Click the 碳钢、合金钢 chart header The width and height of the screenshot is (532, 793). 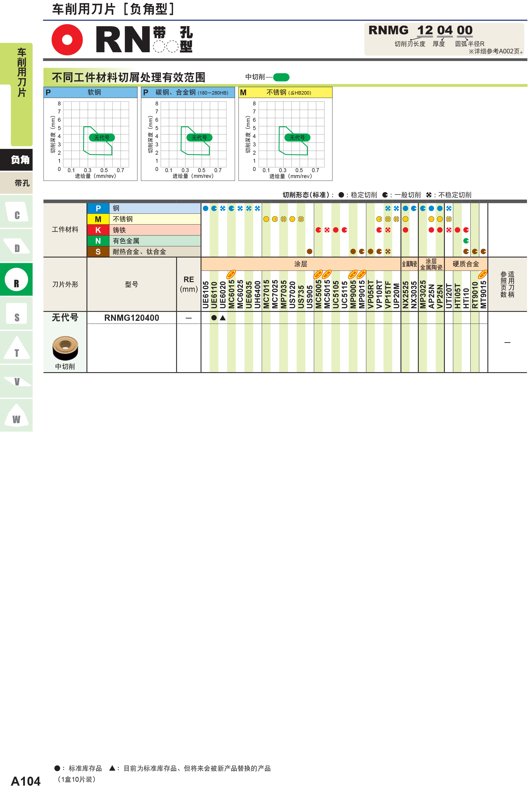(188, 92)
